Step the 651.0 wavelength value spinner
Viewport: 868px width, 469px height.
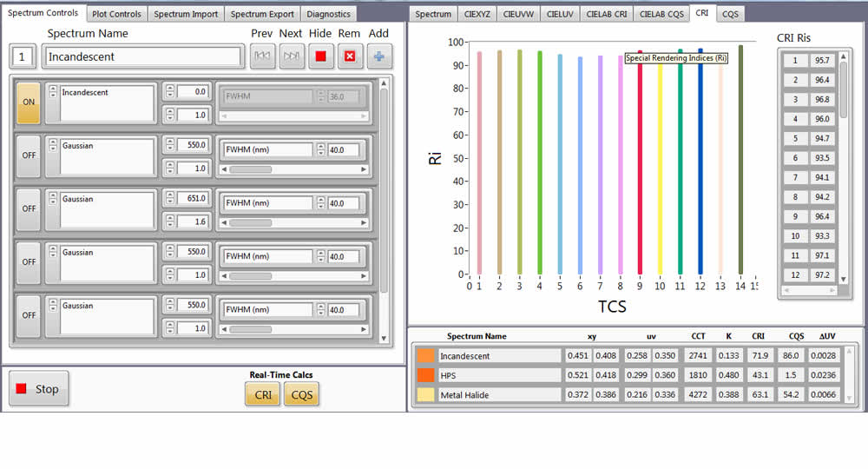[x=170, y=198]
